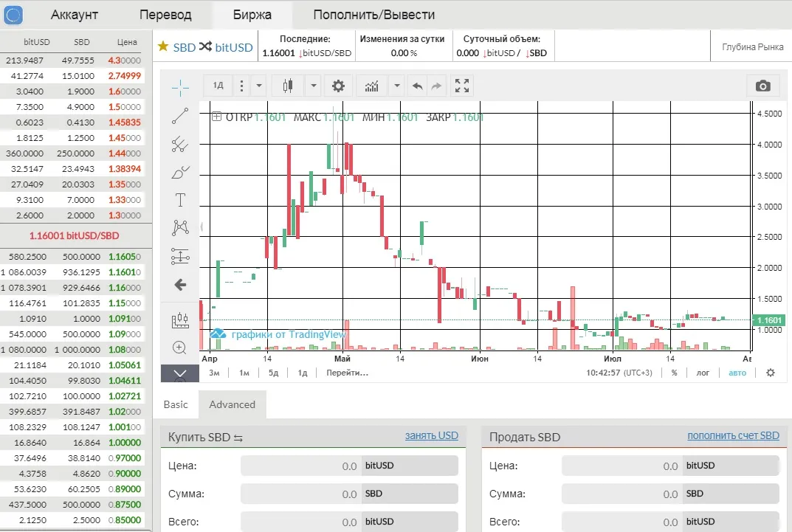Screen dimensions: 792x532
Task: Select the pattern drawing tool
Action: pyautogui.click(x=180, y=228)
